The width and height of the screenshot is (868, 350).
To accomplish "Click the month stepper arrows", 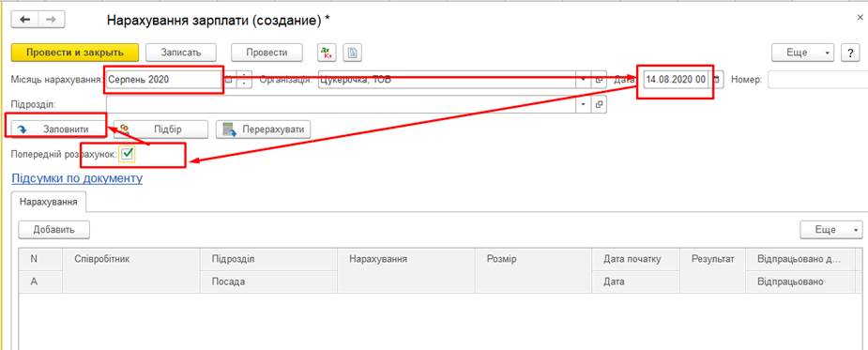I will 244,80.
